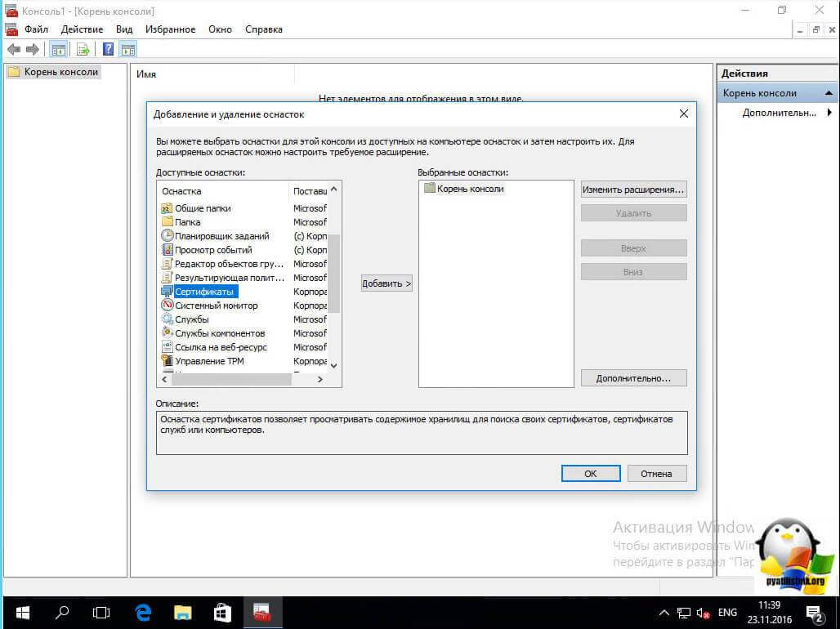Collapse the Корень консоли actions section
Viewport: 840px width, 629px height.
[x=829, y=93]
